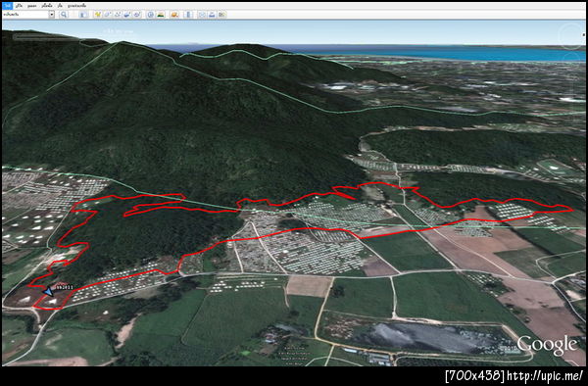Click the magnifier search button
This screenshot has height=386, width=588.
click(x=64, y=15)
